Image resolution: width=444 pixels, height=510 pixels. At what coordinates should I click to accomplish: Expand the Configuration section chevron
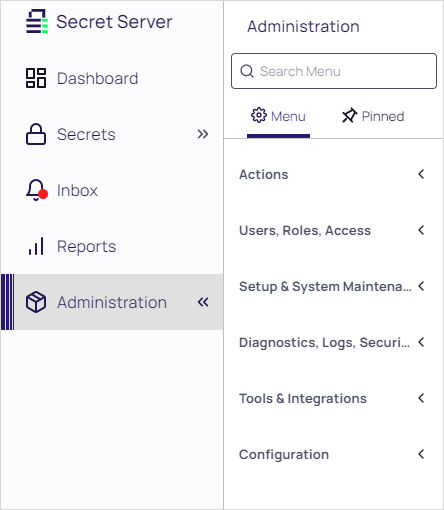(x=421, y=454)
